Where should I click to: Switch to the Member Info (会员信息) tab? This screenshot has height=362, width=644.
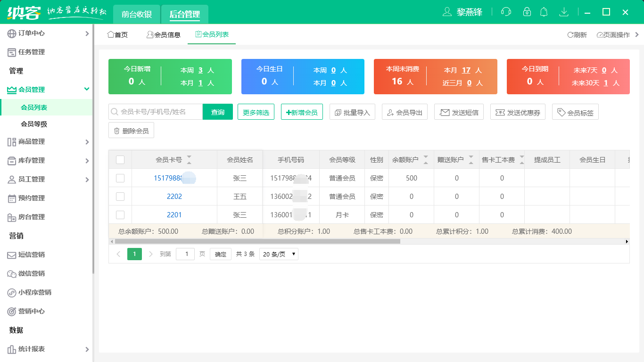point(163,35)
